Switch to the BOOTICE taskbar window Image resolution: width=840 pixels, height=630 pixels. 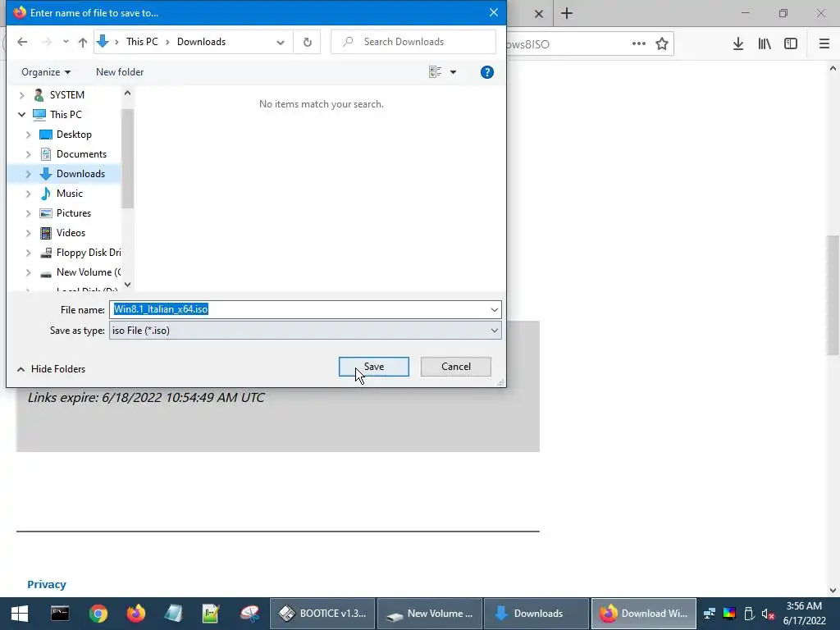click(322, 614)
